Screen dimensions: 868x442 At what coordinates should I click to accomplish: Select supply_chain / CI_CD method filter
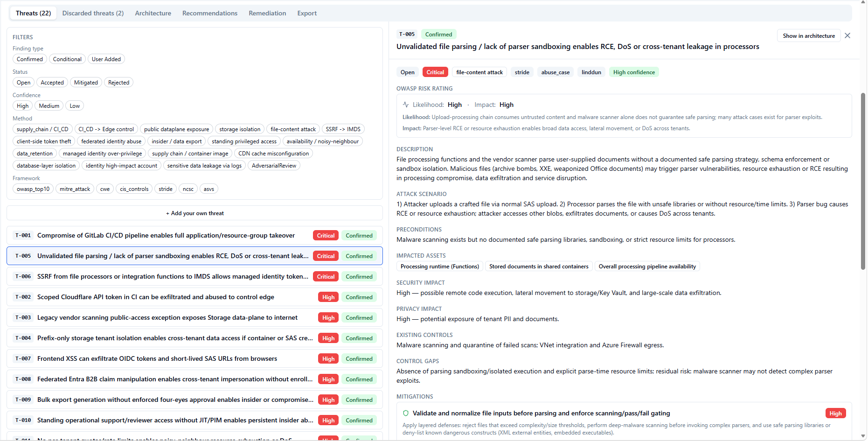(x=42, y=129)
